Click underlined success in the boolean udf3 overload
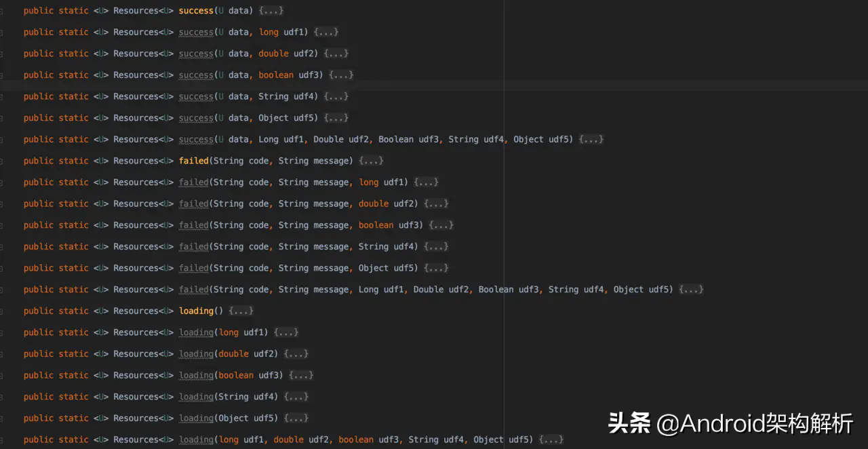The width and height of the screenshot is (868, 449). click(196, 75)
